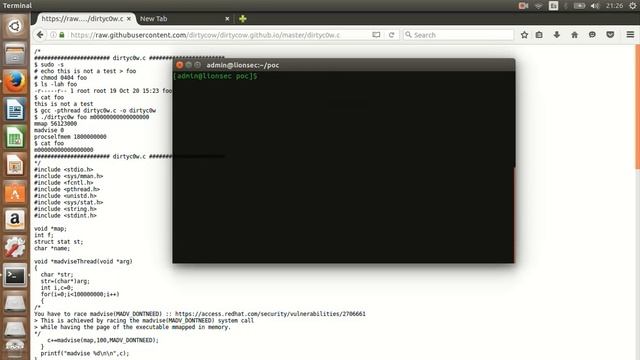Click the 'c+=madvise(map,100,MADV_DONTNEED);' line
The width and height of the screenshot is (640, 360).
click(x=103, y=340)
